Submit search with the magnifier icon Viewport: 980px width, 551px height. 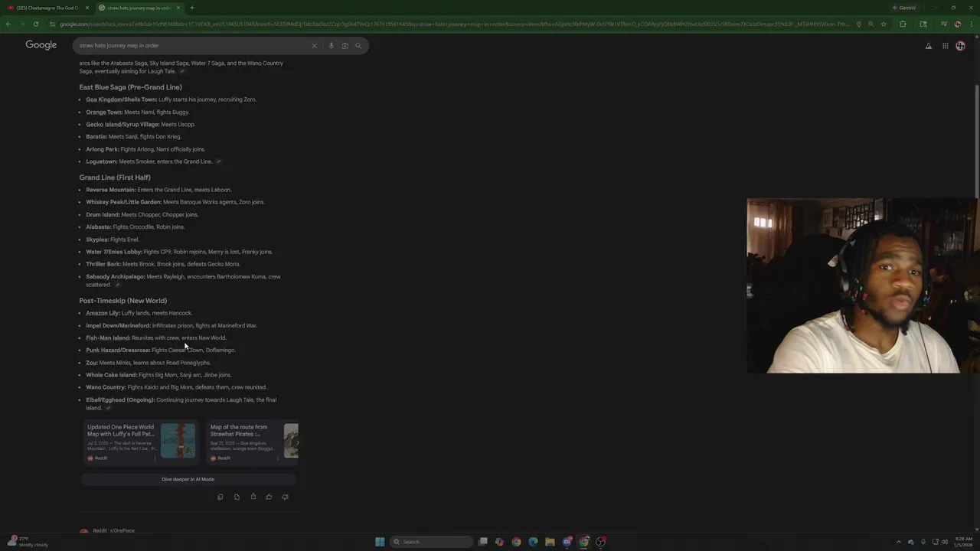358,46
